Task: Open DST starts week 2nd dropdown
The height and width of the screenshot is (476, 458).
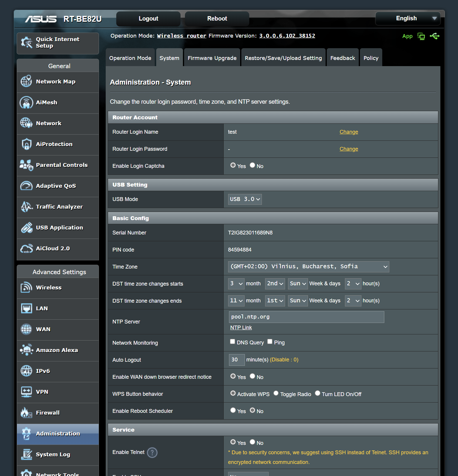Action: click(x=275, y=284)
